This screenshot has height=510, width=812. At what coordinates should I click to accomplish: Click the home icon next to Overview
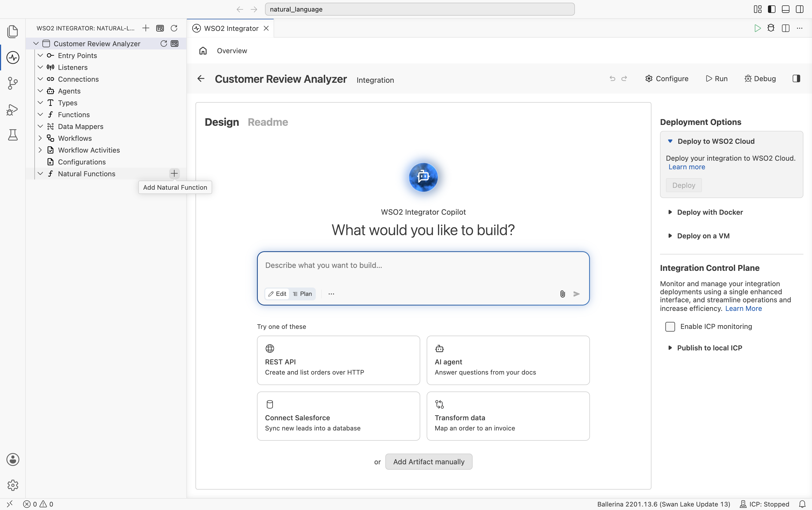pyautogui.click(x=203, y=51)
